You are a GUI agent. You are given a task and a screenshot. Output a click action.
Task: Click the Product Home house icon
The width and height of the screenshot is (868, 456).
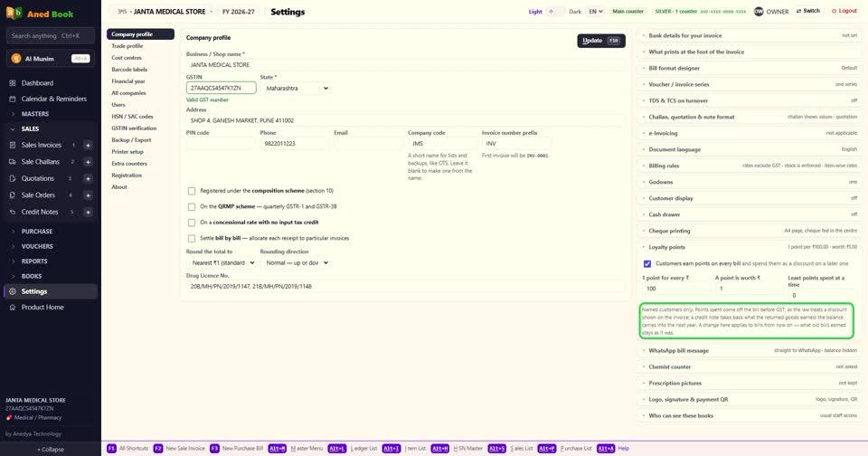(12, 307)
